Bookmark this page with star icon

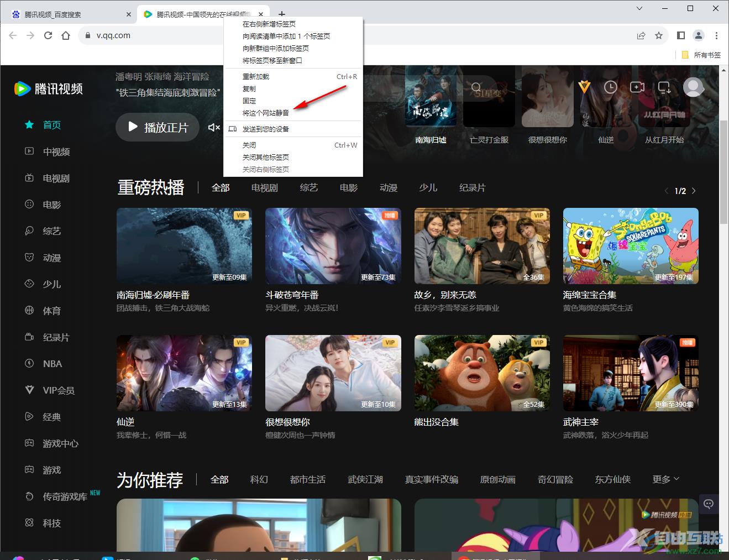click(x=659, y=35)
